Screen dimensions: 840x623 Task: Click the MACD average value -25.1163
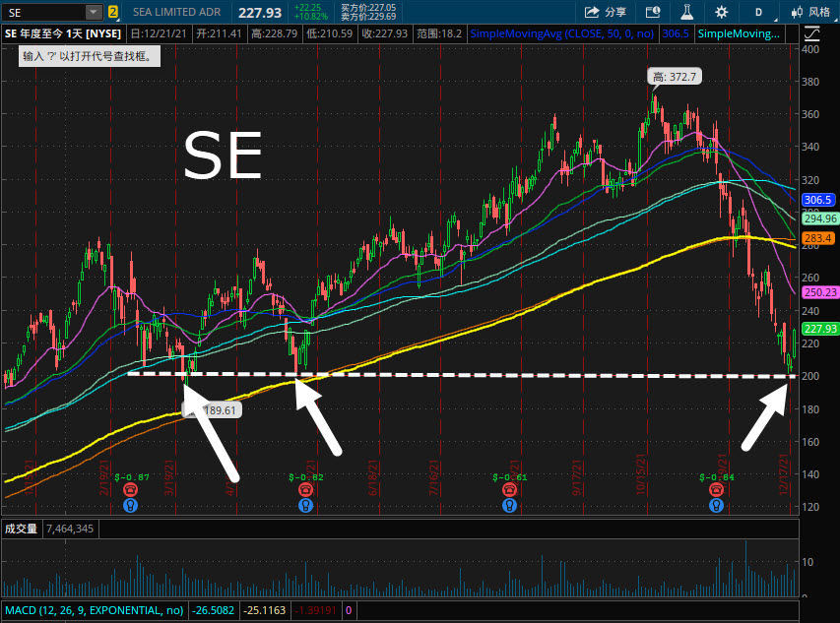pos(264,610)
